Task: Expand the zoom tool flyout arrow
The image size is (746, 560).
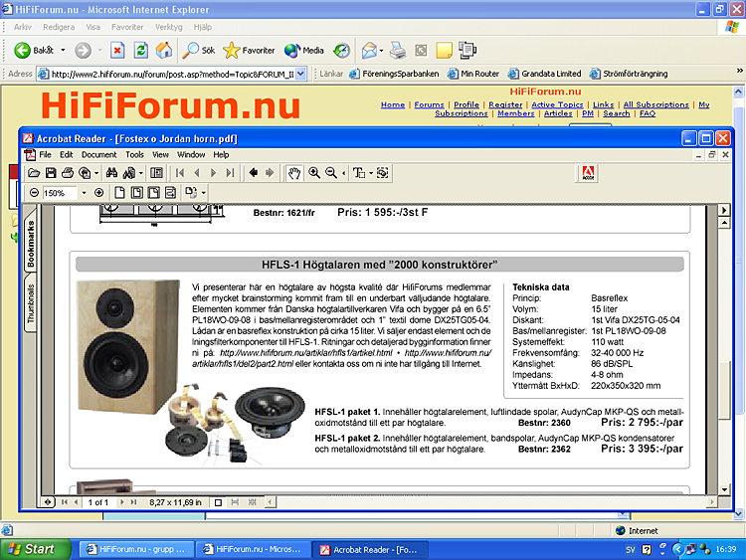Action: (343, 173)
